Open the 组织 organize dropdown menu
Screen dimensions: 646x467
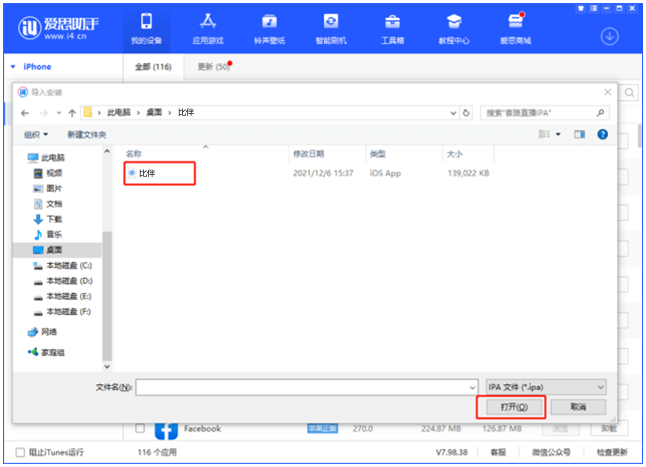pos(37,134)
